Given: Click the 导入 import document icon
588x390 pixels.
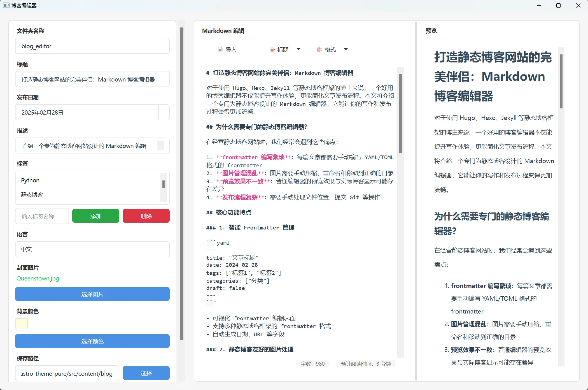Looking at the screenshot, I should 220,50.
